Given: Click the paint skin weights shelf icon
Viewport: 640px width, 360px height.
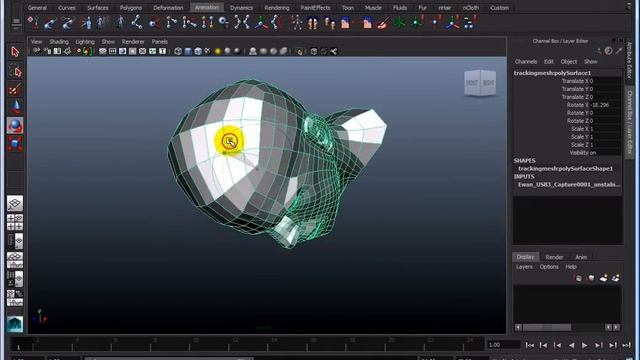Looking at the screenshot, I should pyautogui.click(x=383, y=22).
